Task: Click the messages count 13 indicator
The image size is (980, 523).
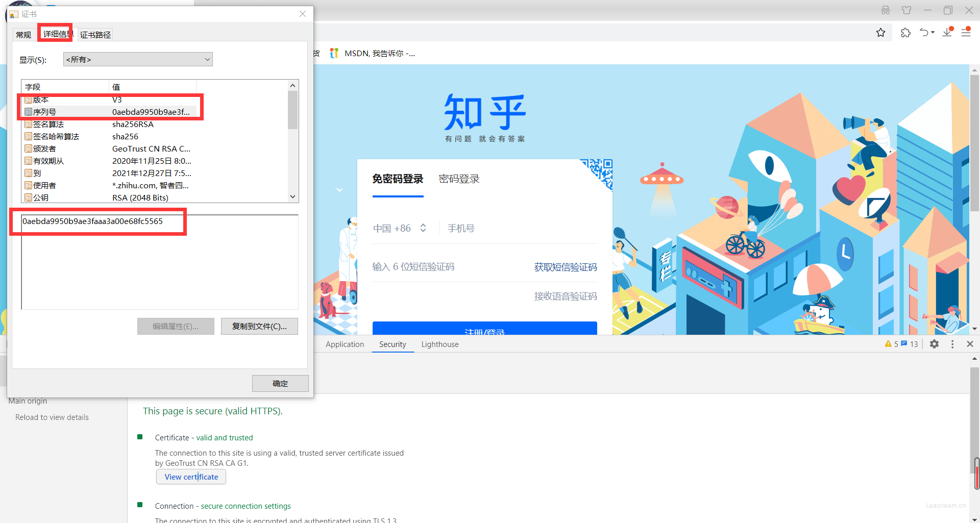Action: click(x=910, y=344)
